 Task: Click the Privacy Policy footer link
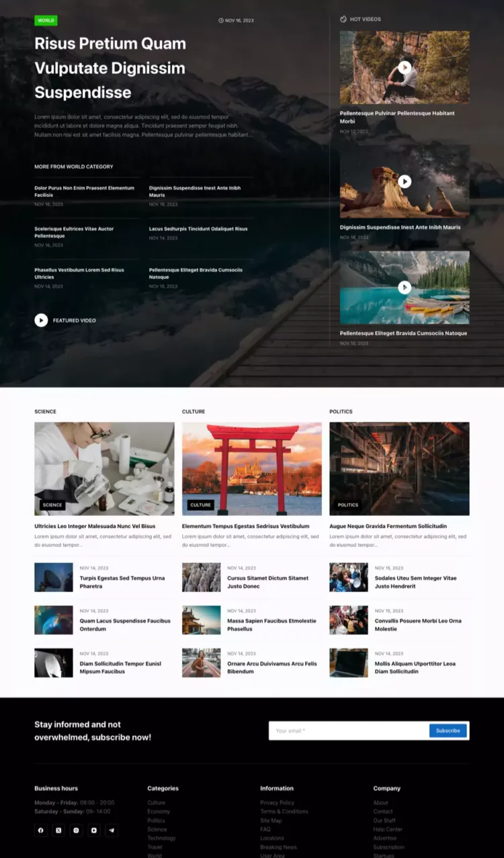(277, 803)
